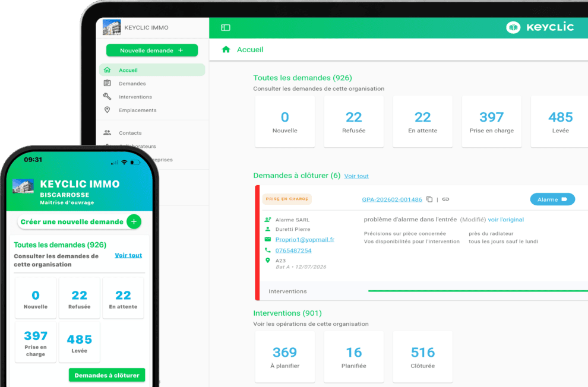588x387 pixels.
Task: Click the Accueil house icon in sidebar
Action: (108, 70)
